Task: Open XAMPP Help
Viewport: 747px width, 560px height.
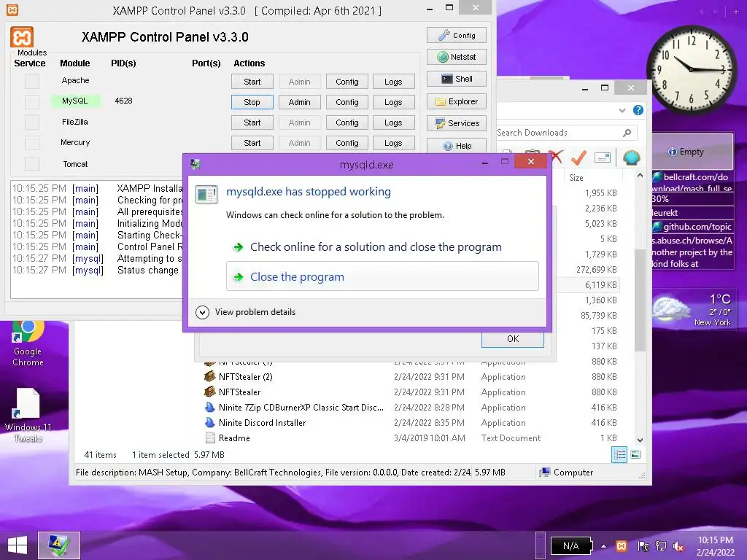Action: tap(457, 146)
